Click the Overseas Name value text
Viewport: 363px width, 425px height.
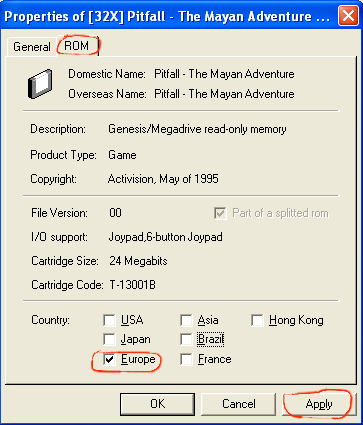[x=224, y=94]
